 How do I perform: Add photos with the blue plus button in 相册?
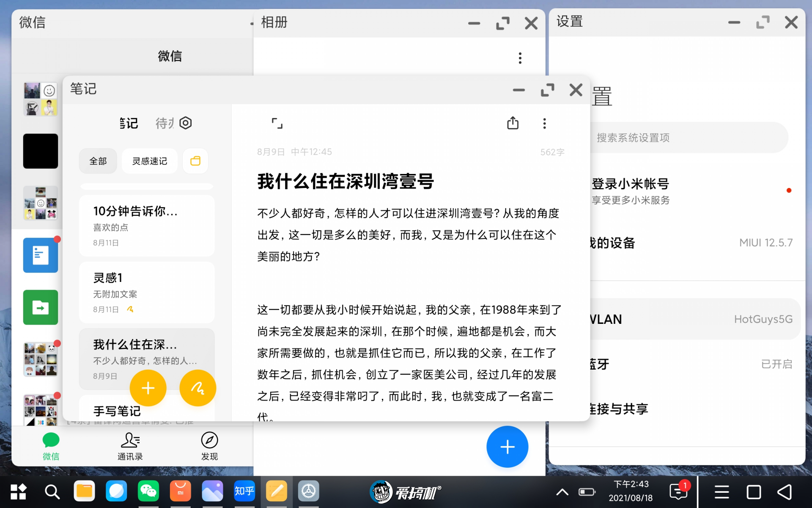(507, 447)
